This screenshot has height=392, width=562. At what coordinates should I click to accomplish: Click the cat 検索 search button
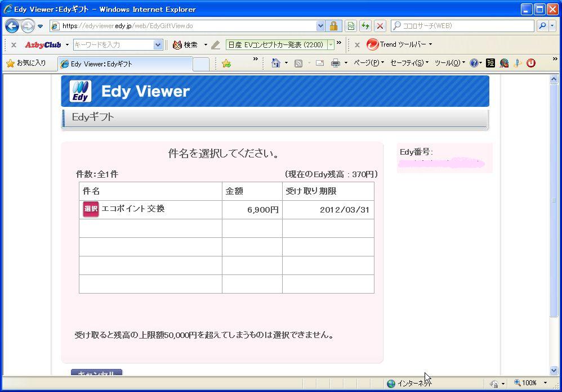pyautogui.click(x=185, y=45)
